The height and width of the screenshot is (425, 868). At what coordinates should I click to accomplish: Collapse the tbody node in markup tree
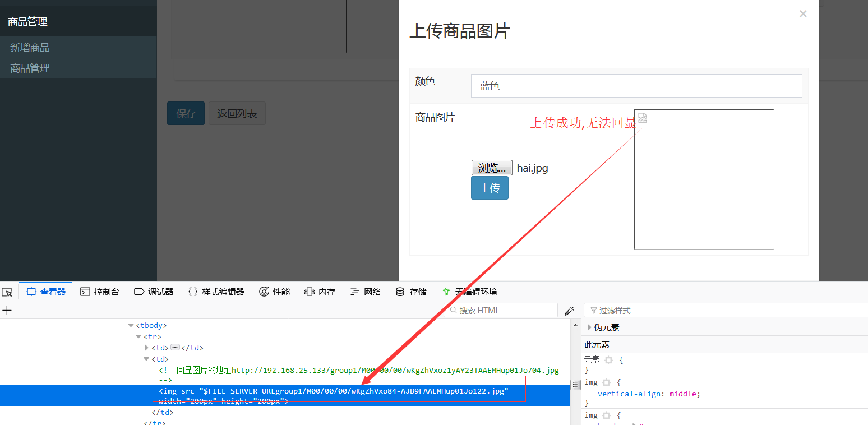tap(131, 325)
